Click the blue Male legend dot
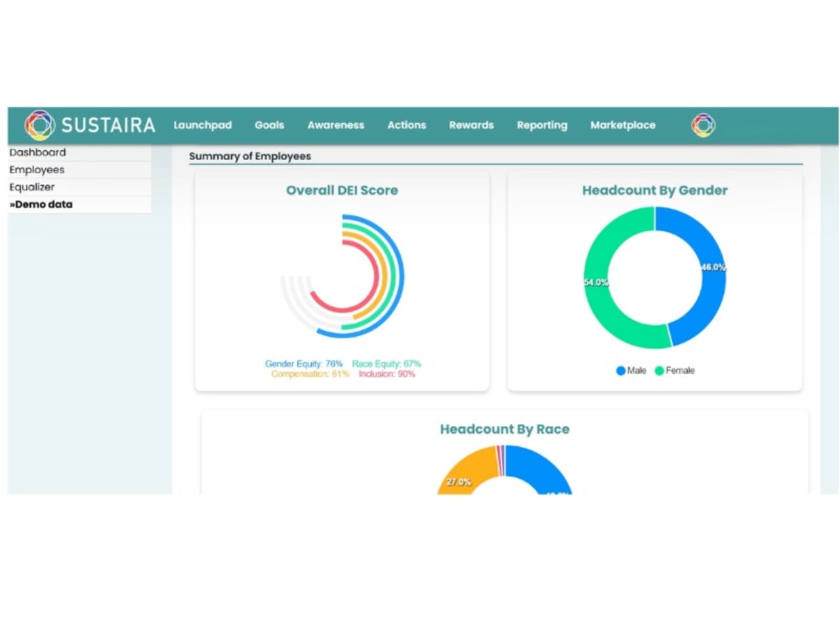The width and height of the screenshot is (840, 630). click(621, 371)
